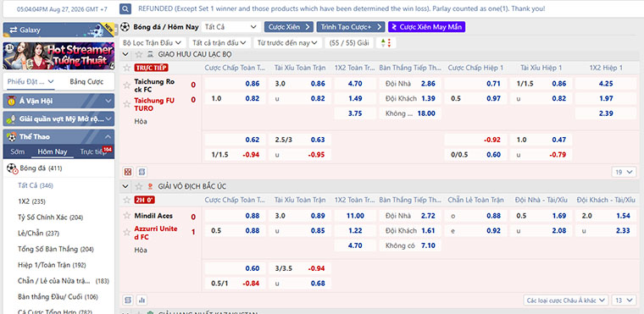Click the list icon under Mindil Aces match
The height and width of the screenshot is (314, 644).
[x=128, y=300]
